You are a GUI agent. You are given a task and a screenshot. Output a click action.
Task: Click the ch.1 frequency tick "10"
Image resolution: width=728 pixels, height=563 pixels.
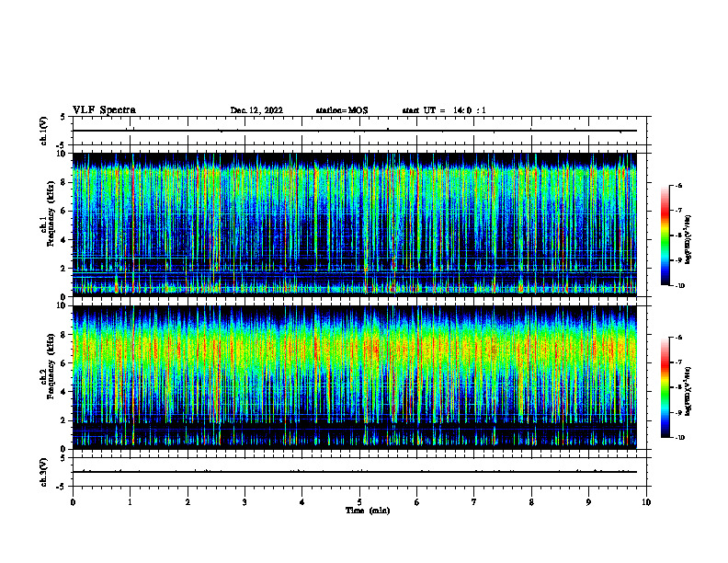[x=62, y=154]
